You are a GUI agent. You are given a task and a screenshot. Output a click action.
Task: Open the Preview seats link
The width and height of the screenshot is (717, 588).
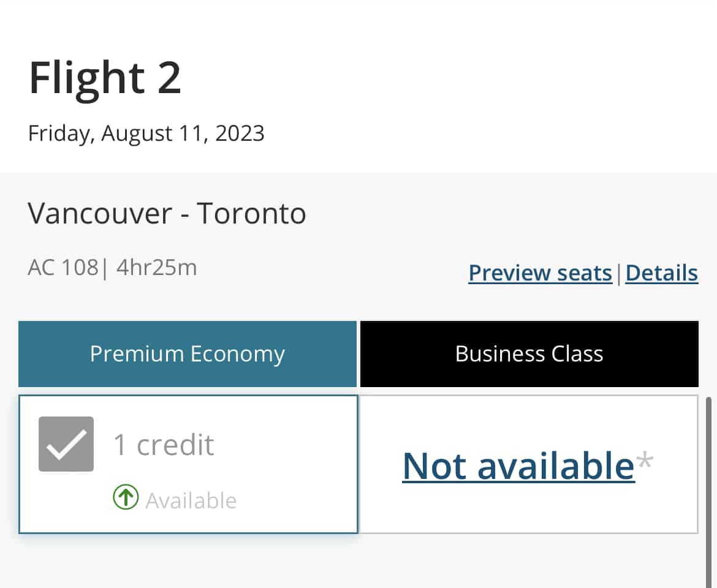[x=540, y=273]
